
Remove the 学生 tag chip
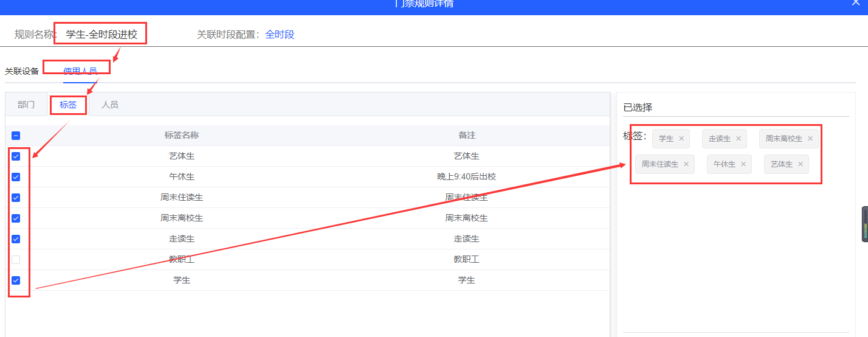point(681,139)
